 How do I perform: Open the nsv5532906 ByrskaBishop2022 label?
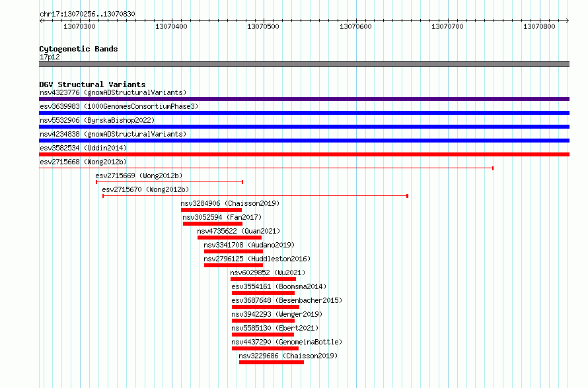pyautogui.click(x=97, y=120)
